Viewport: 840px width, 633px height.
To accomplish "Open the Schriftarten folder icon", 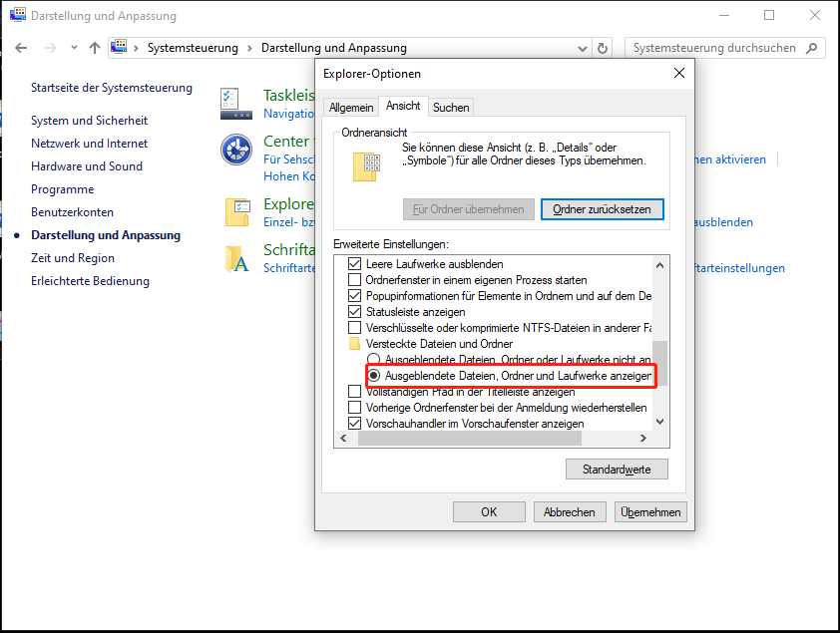I will pos(237,259).
